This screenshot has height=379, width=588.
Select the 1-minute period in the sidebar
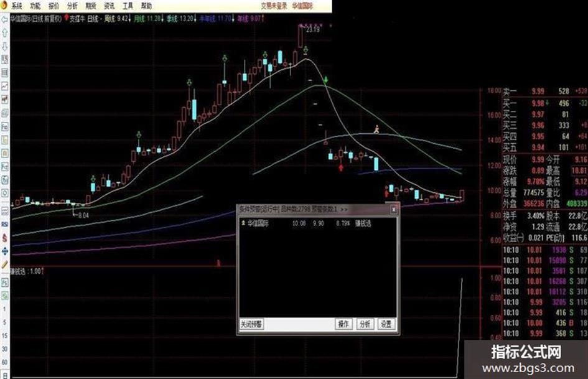pyautogui.click(x=4, y=309)
